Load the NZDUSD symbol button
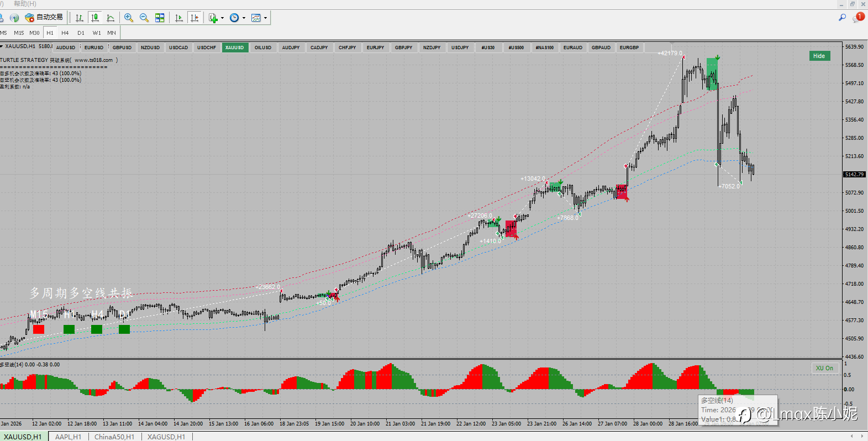The height and width of the screenshot is (441, 868). point(150,48)
